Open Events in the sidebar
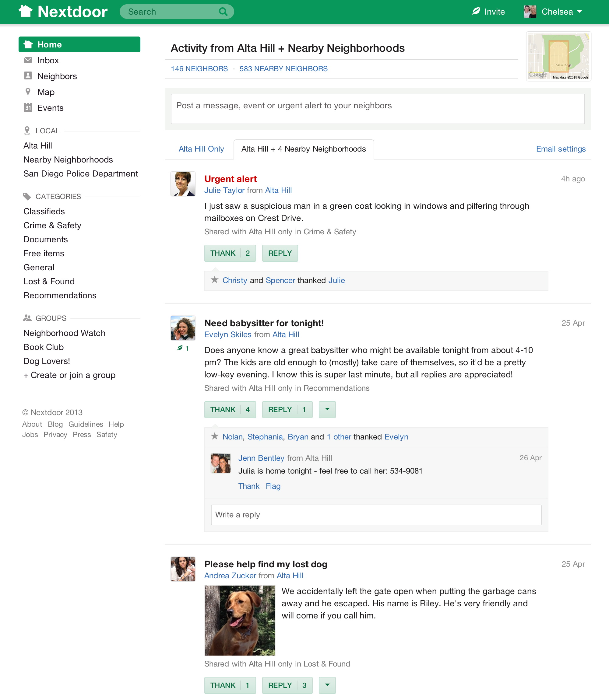Screen dimensions: 609x700 50,108
